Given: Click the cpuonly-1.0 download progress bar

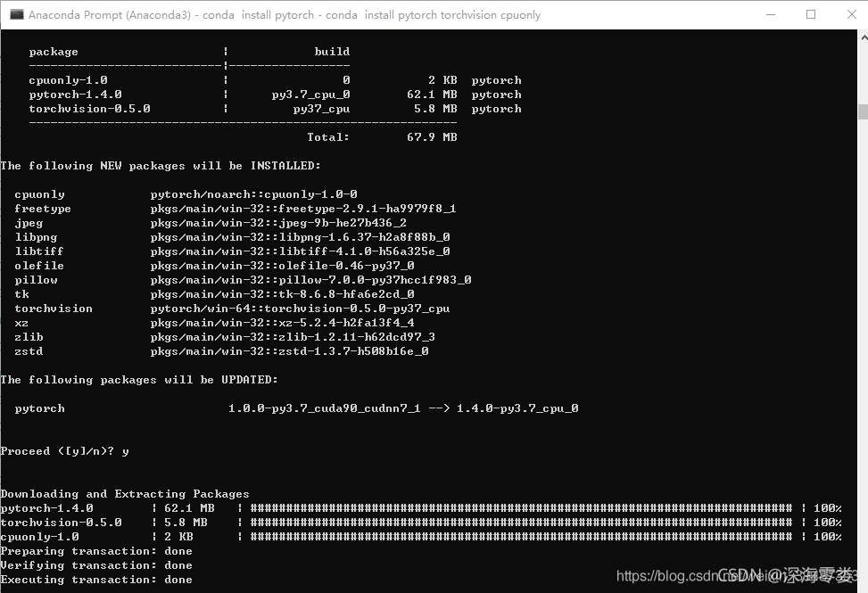Looking at the screenshot, I should point(522,537).
